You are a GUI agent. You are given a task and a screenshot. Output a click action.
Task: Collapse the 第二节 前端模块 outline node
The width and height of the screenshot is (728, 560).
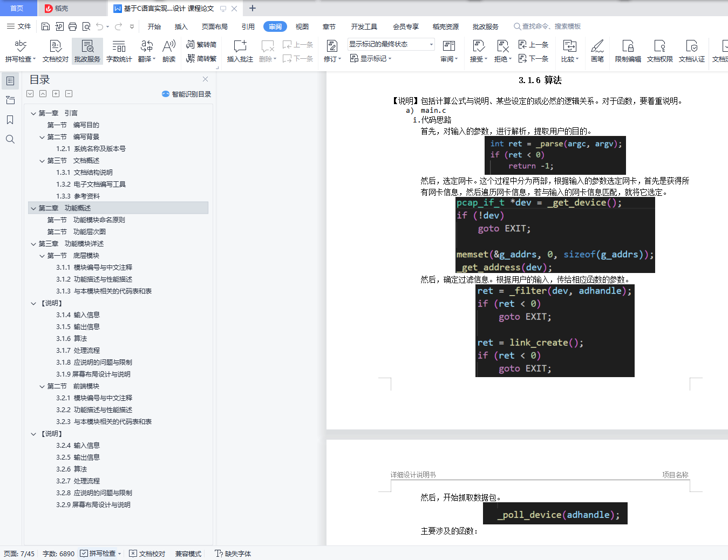(x=42, y=386)
